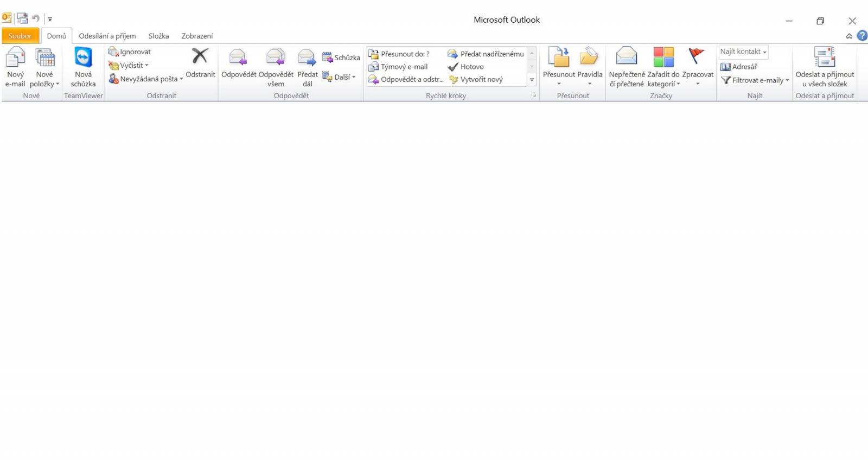Click the Outlook application icon in title bar
868x461 pixels.
tap(7, 18)
